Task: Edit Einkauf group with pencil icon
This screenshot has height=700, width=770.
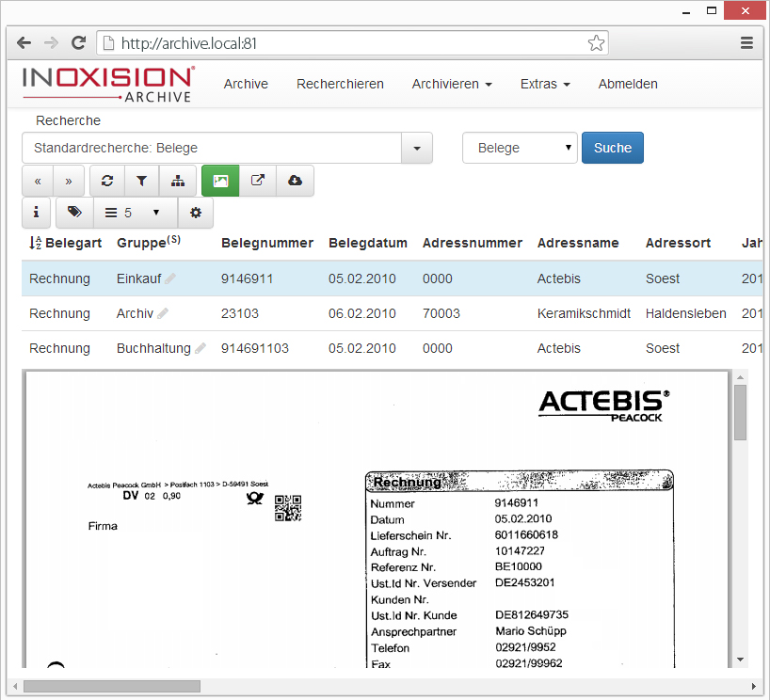Action: [170, 279]
